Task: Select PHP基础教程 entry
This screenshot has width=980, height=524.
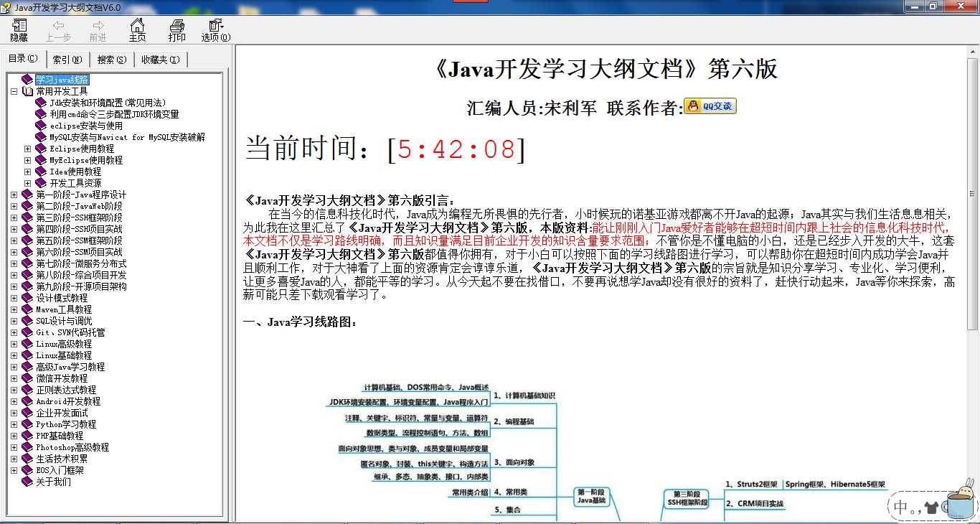Action: coord(60,436)
